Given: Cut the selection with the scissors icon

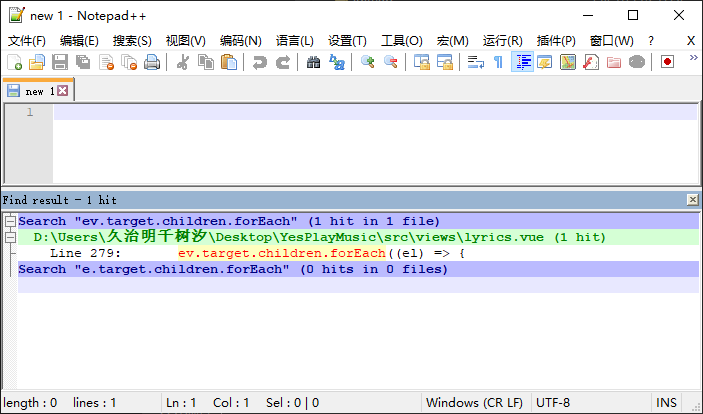Looking at the screenshot, I should tap(182, 62).
